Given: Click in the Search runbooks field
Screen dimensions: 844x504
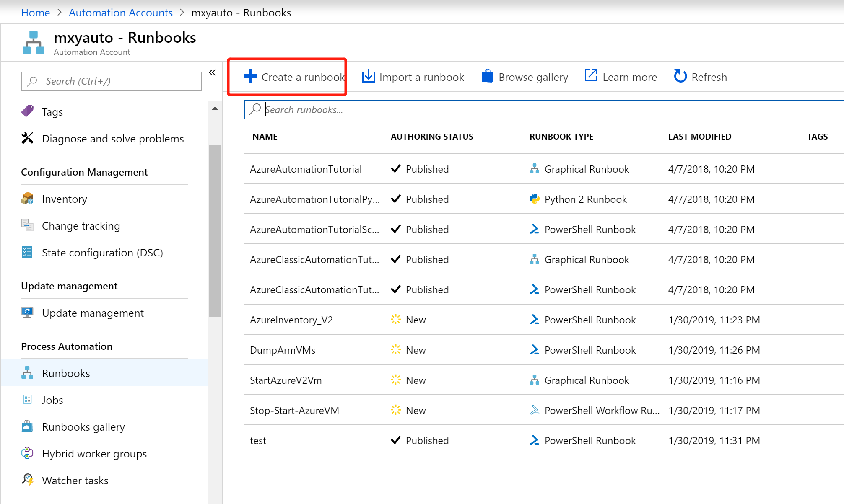Looking at the screenshot, I should [544, 110].
